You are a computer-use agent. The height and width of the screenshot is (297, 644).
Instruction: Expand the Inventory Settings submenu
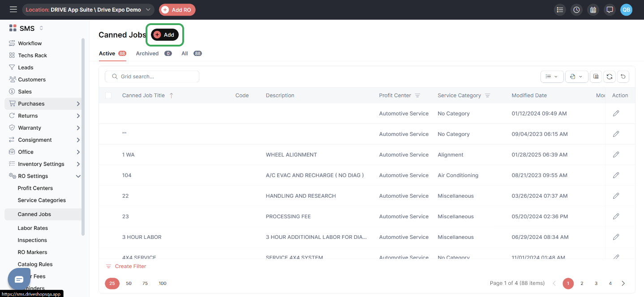78,164
